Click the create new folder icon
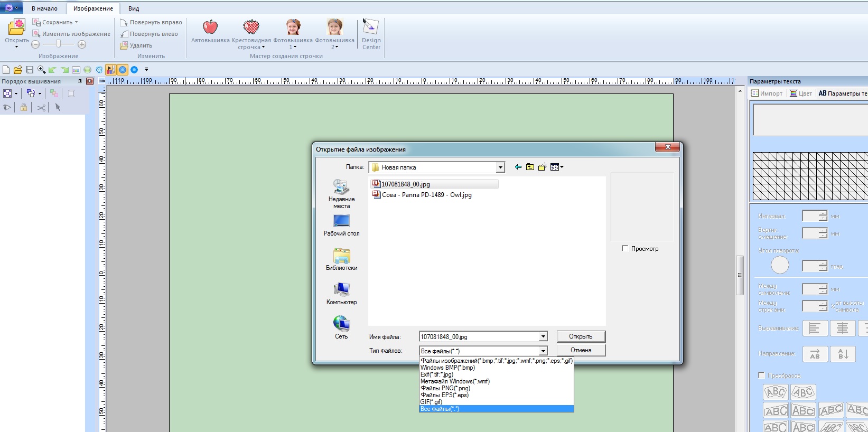Viewport: 868px width, 432px height. coord(542,167)
